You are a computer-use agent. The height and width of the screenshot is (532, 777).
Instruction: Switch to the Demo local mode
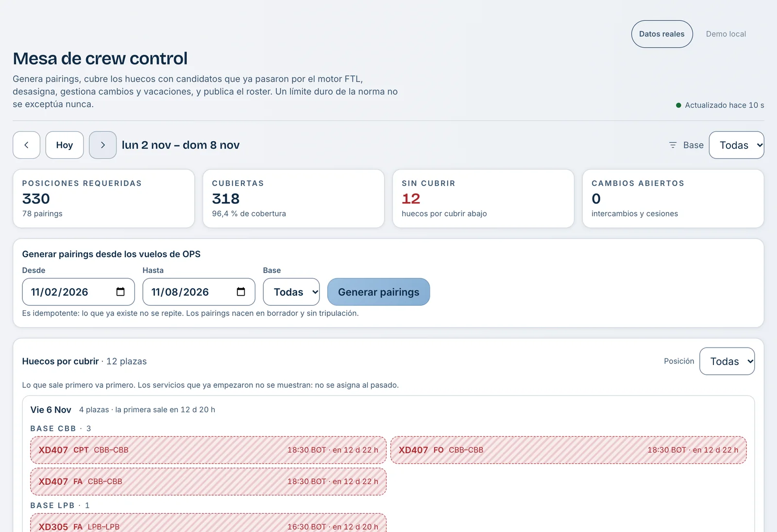click(726, 34)
